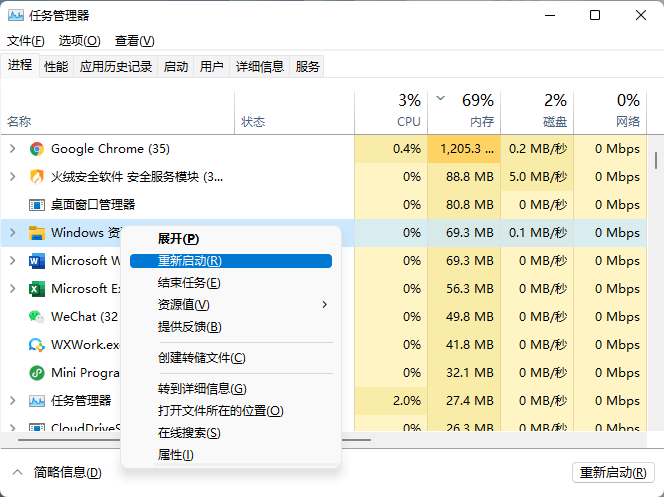The width and height of the screenshot is (664, 497).
Task: Switch to the 性能 tab
Action: pyautogui.click(x=56, y=66)
